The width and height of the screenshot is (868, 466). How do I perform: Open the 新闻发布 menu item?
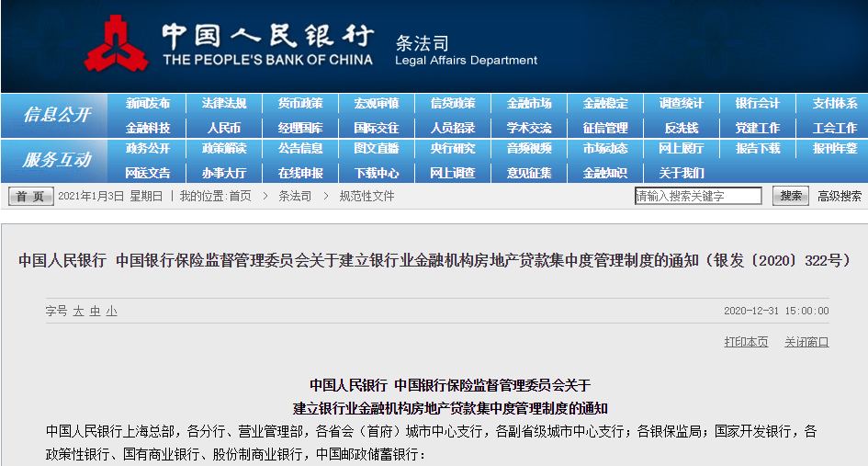coord(148,104)
